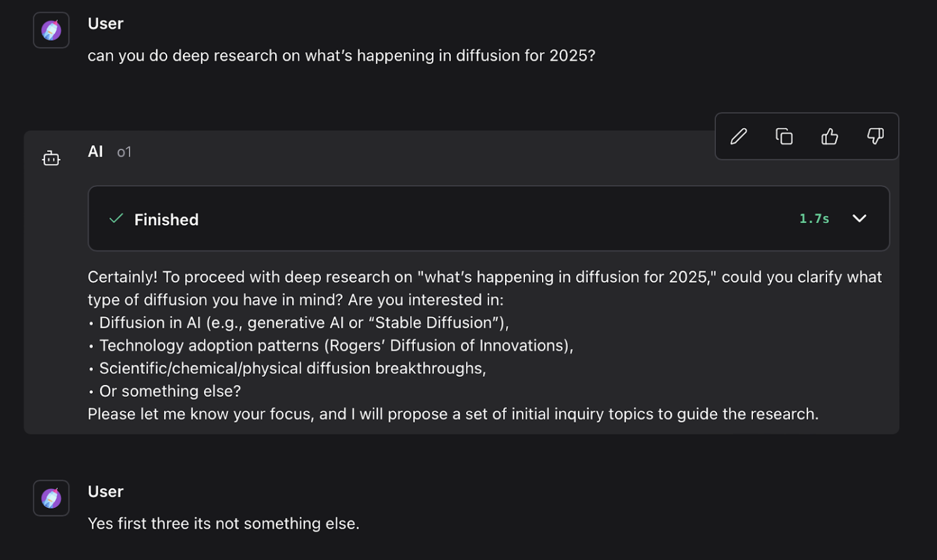Image resolution: width=937 pixels, height=560 pixels.
Task: Click the edit pencil icon
Action: click(x=739, y=136)
